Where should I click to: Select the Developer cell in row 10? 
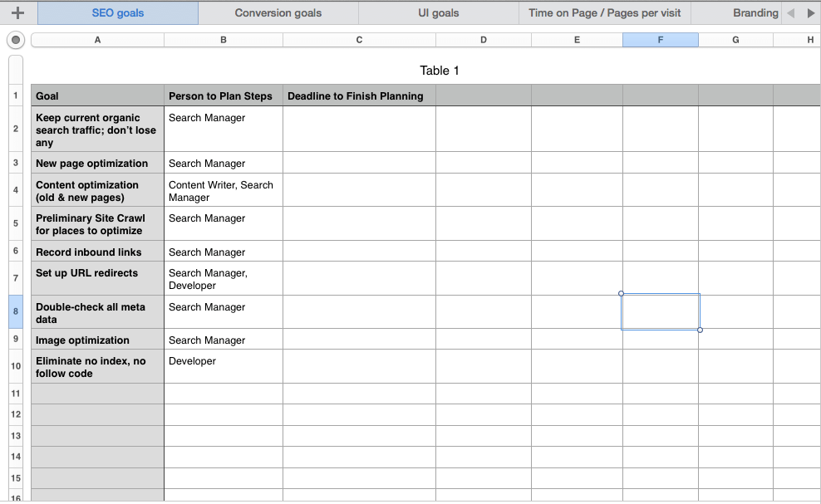click(224, 367)
